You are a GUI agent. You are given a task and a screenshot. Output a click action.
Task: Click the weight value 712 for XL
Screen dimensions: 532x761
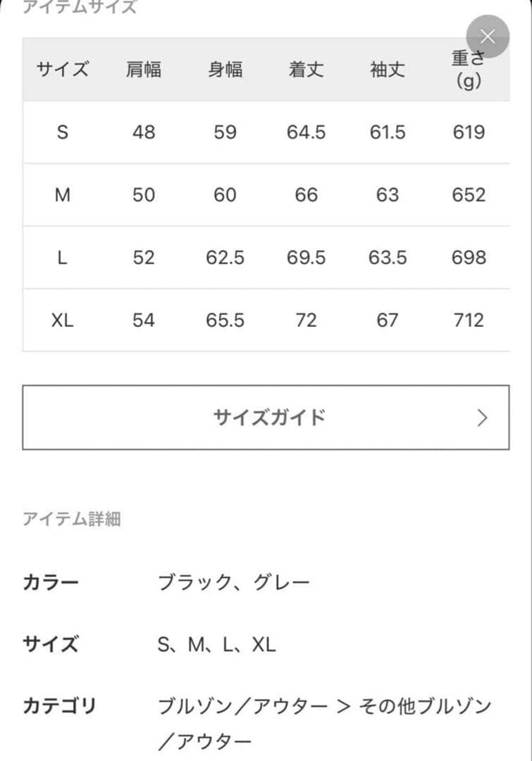pyautogui.click(x=469, y=321)
